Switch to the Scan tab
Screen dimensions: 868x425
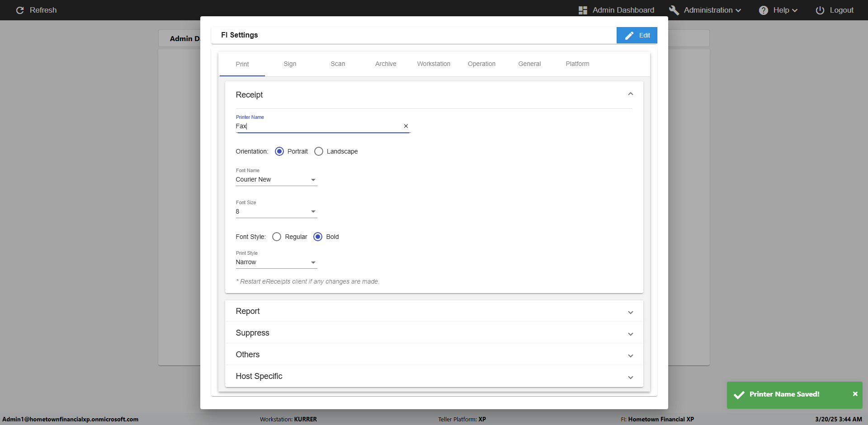click(x=338, y=64)
